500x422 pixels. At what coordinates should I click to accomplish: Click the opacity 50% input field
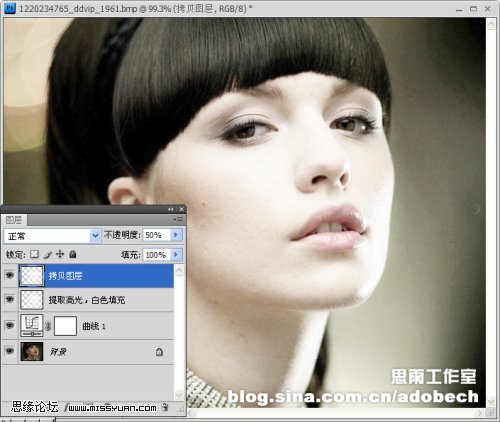click(x=157, y=235)
